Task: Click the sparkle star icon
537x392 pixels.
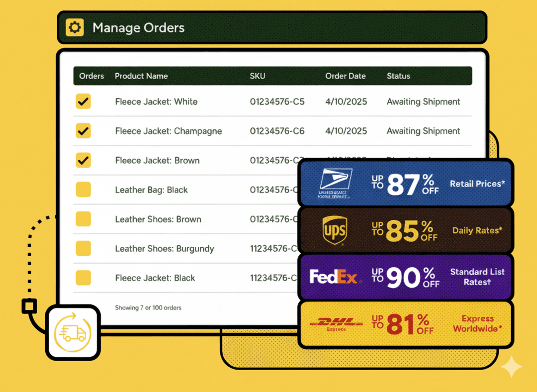Action: pyautogui.click(x=511, y=367)
